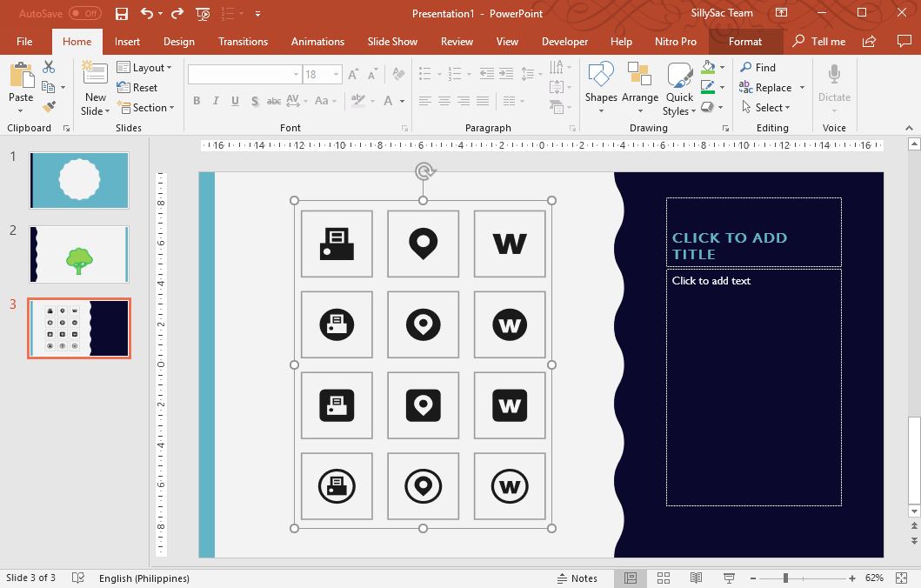Toggle underline formatting

click(x=235, y=101)
